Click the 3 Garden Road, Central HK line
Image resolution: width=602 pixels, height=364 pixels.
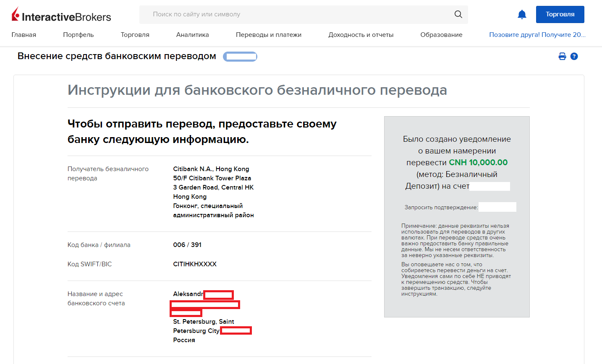coord(213,187)
